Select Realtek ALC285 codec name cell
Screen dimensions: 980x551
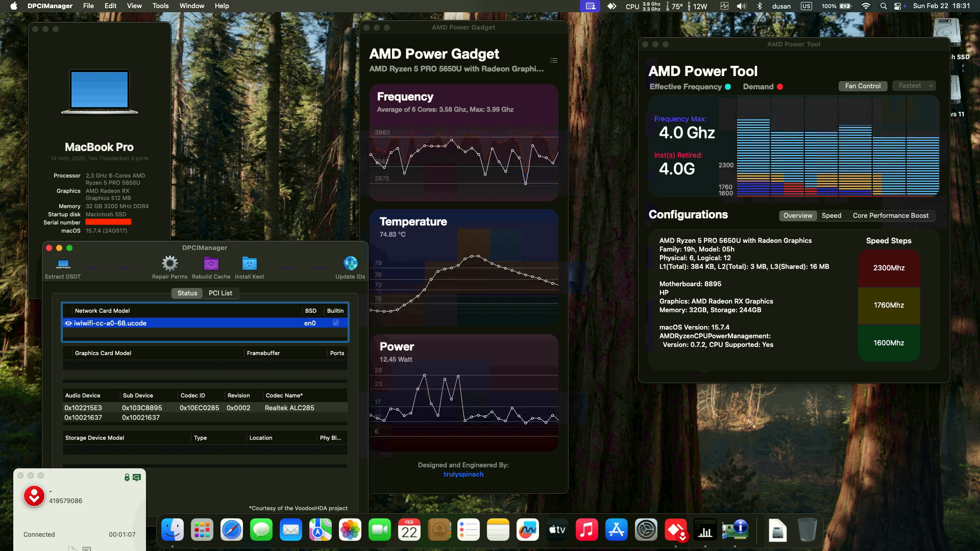pos(289,408)
